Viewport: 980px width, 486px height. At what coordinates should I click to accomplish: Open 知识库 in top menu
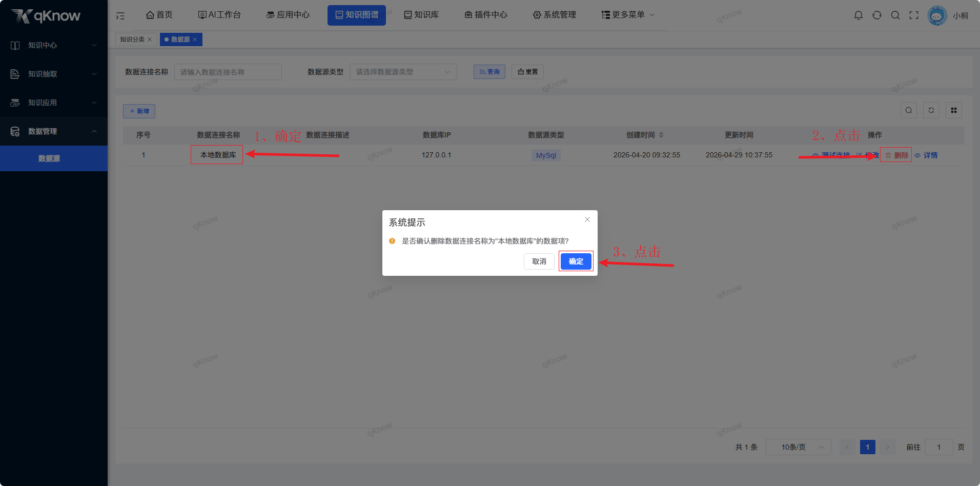point(421,15)
